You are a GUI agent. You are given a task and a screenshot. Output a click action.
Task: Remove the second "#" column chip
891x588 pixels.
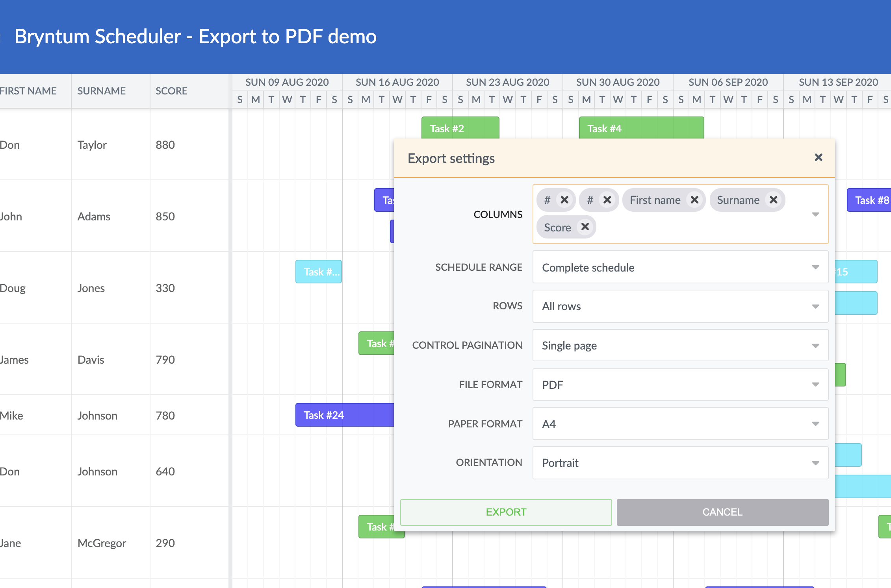[607, 200]
